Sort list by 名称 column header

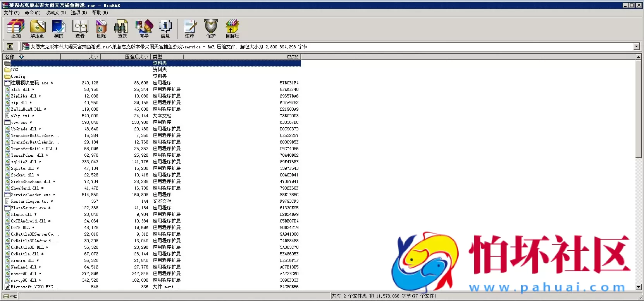pyautogui.click(x=31, y=56)
